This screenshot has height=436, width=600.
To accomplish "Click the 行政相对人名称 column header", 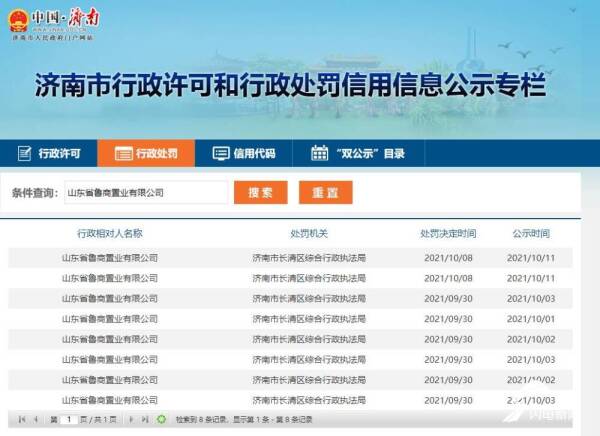I will tap(110, 234).
